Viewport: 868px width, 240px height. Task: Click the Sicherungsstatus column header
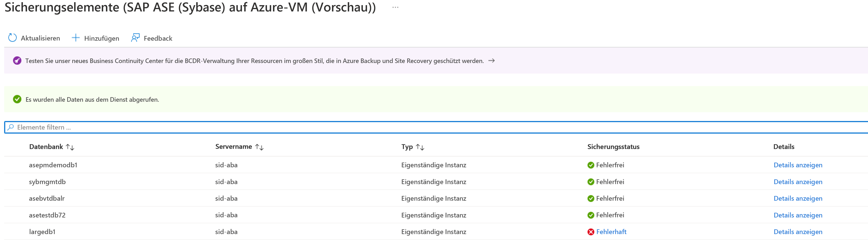pos(613,147)
